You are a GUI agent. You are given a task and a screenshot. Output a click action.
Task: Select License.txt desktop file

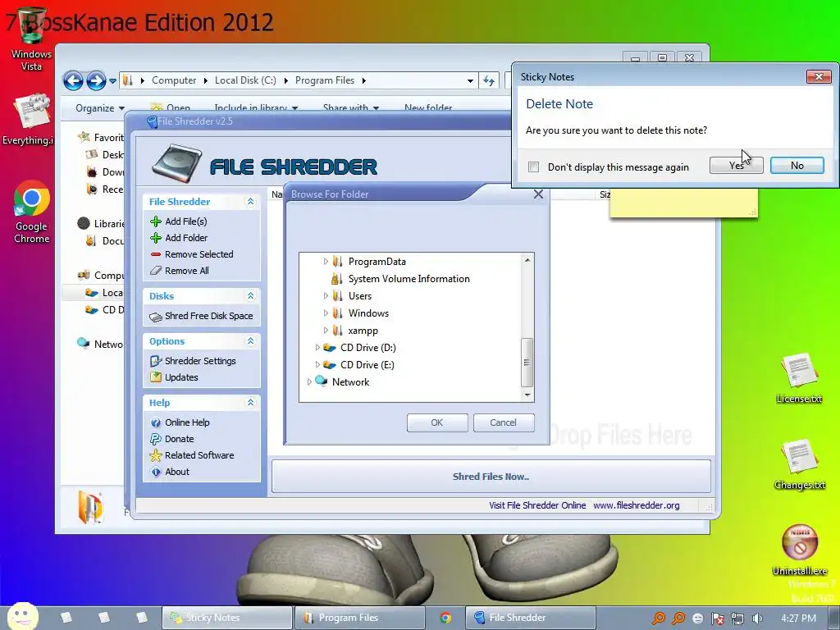[x=799, y=377]
